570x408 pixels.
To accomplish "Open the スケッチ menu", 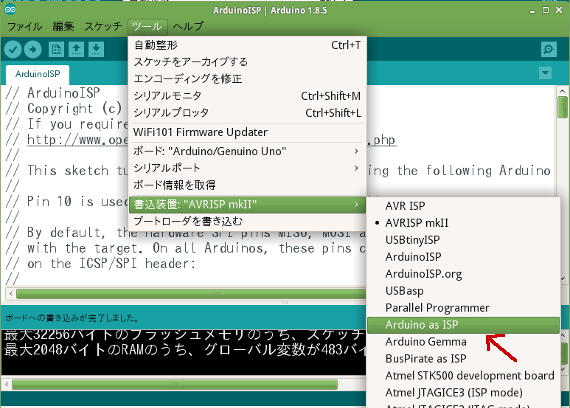I will point(103,27).
